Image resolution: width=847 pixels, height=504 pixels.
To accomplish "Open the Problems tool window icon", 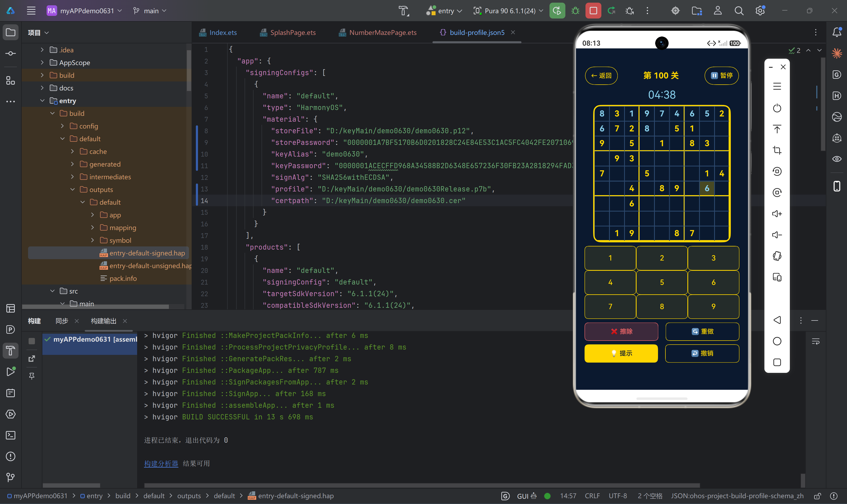I will click(11, 456).
